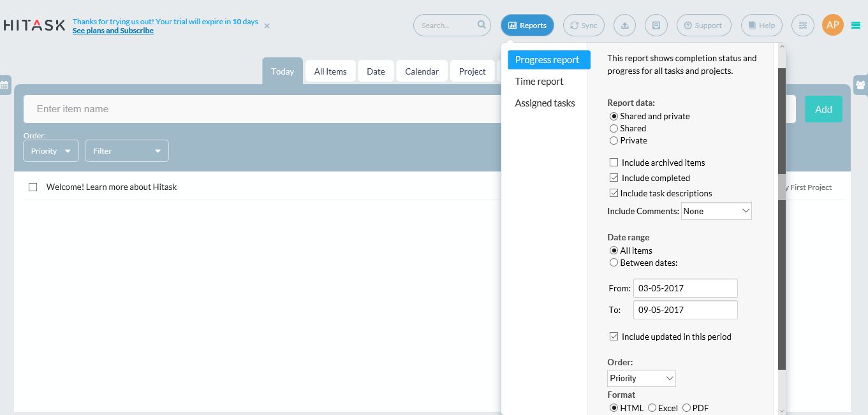Select Between dates option

click(614, 263)
